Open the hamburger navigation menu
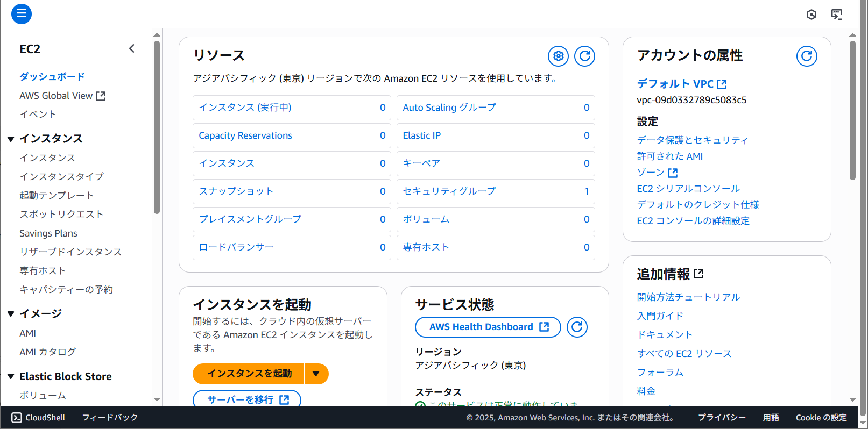The height and width of the screenshot is (429, 868). coord(22,14)
